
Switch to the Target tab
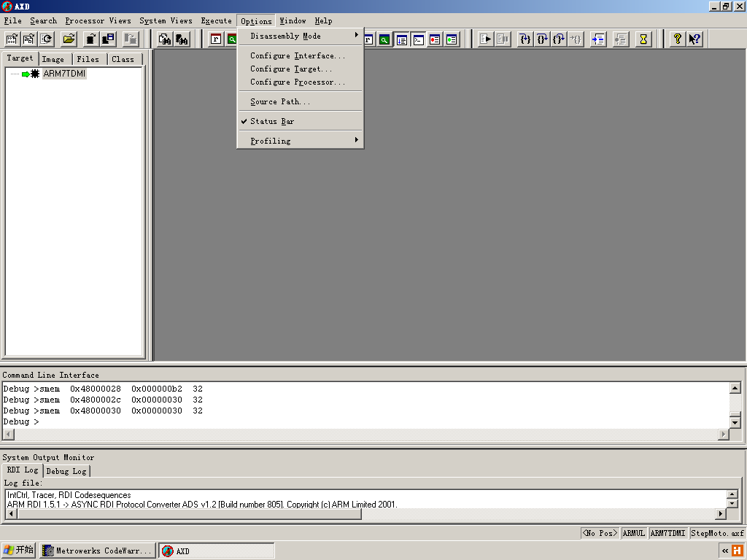coord(20,58)
